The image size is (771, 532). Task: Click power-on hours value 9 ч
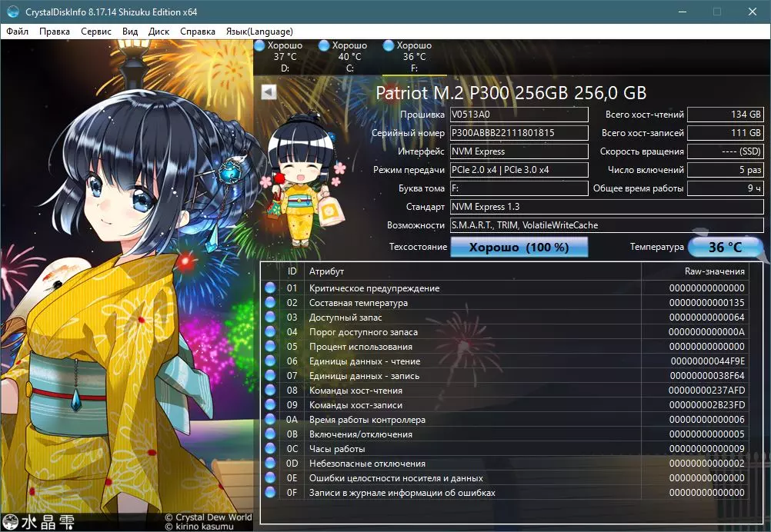726,188
